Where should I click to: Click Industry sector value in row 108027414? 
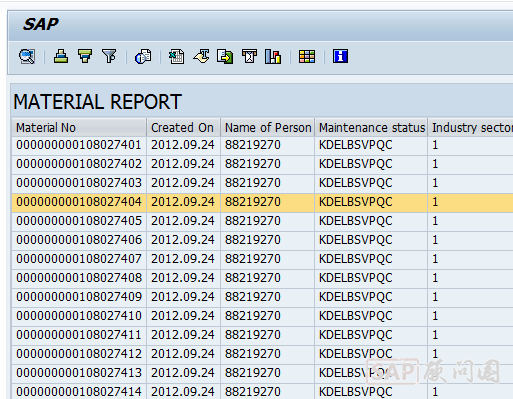470,391
